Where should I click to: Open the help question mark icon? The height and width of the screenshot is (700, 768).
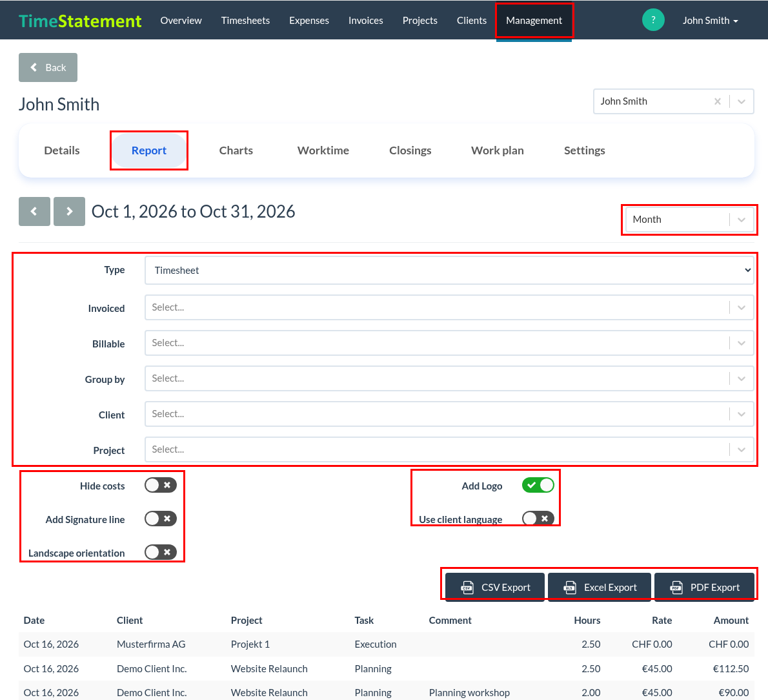point(653,20)
